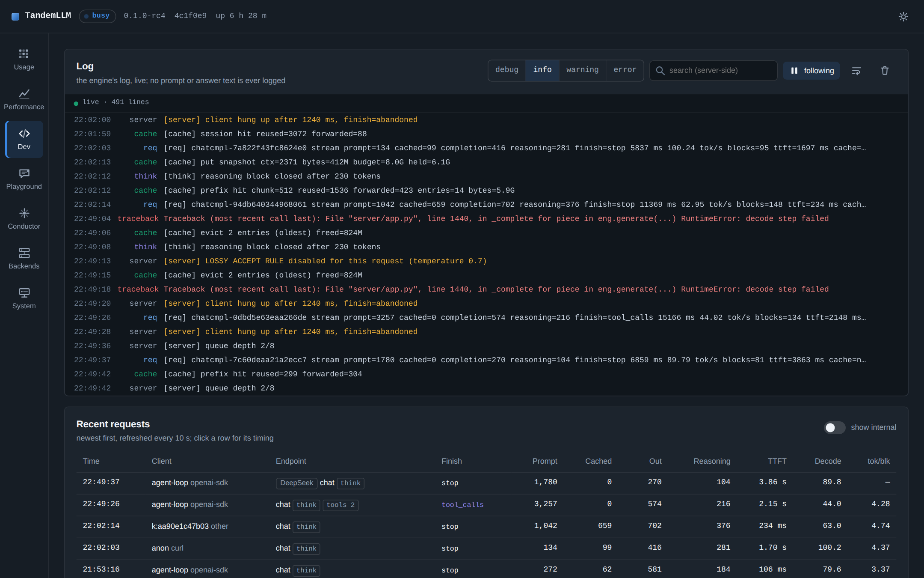Screen dimensions: 924x578
Task: Open the Backends section in sidebar
Action: (x=24, y=259)
